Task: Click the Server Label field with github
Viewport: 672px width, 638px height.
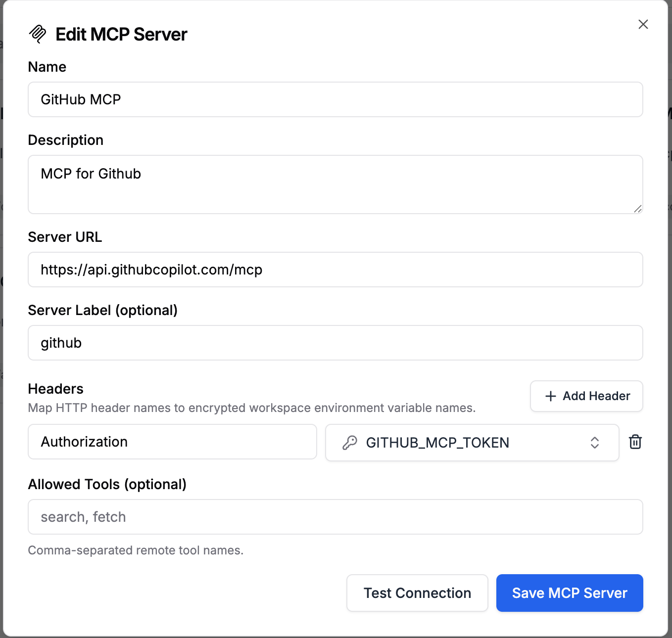Action: (336, 343)
